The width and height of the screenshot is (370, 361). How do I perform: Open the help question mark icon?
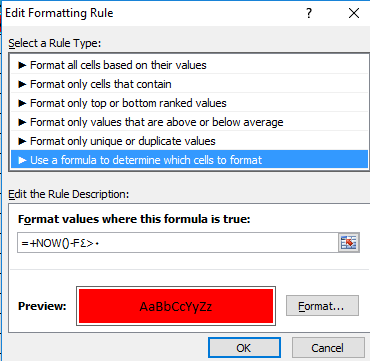[x=309, y=14]
